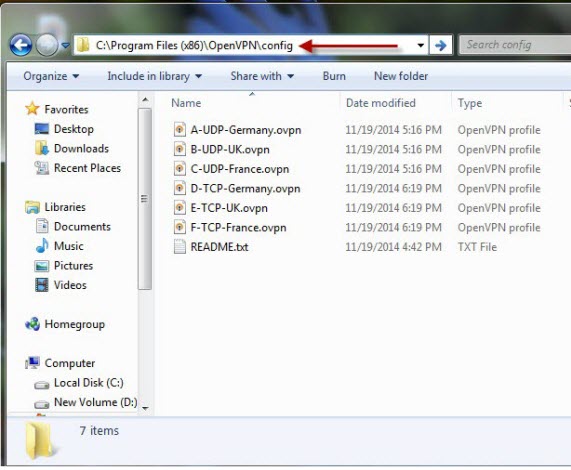Viewport: 571px width, 470px height.
Task: Select file name C-UDP-France.ovpn
Action: pos(240,169)
